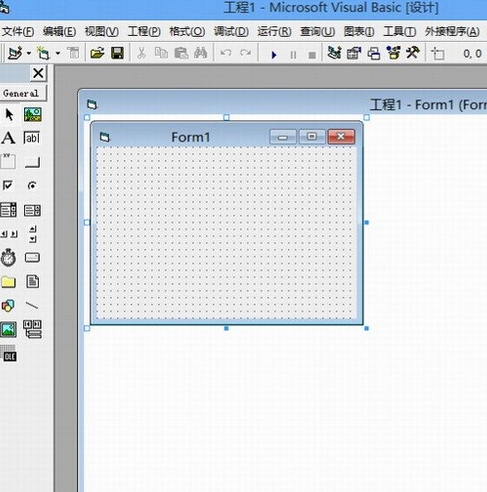Open the 调试(D) menu
Screen dimensions: 487x492
click(x=231, y=32)
